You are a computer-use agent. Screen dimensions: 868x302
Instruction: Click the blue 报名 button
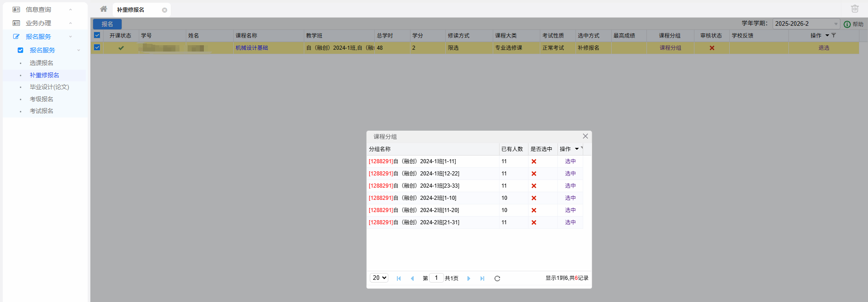pyautogui.click(x=107, y=24)
